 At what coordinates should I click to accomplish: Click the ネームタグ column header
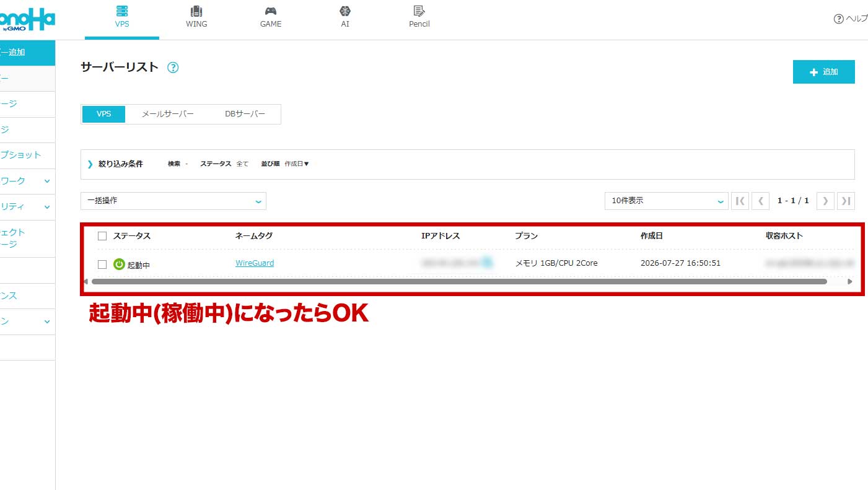click(x=254, y=236)
